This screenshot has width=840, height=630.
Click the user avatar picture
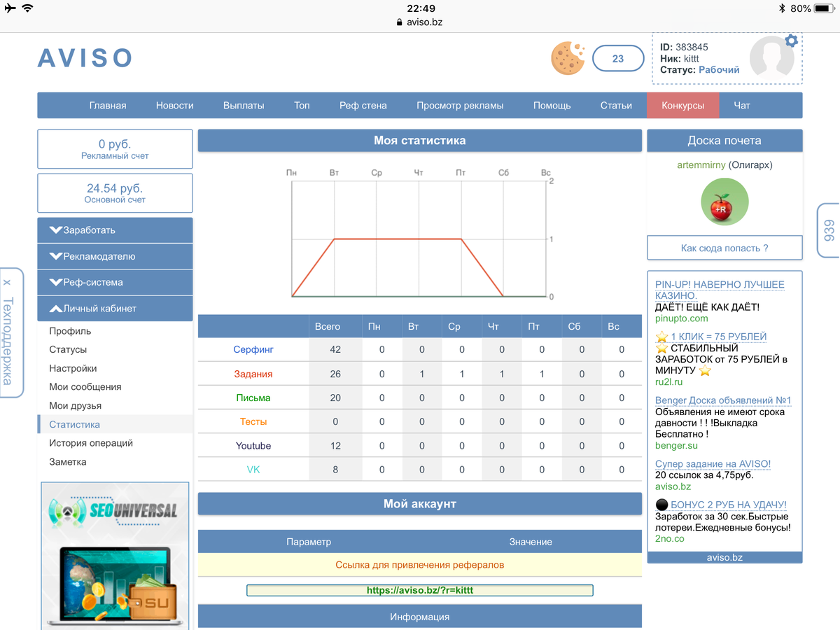[772, 58]
